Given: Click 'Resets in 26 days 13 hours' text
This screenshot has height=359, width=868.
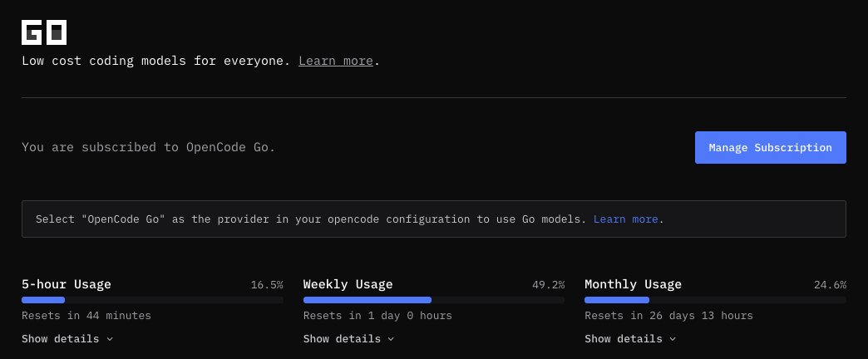Looking at the screenshot, I should point(668,315).
